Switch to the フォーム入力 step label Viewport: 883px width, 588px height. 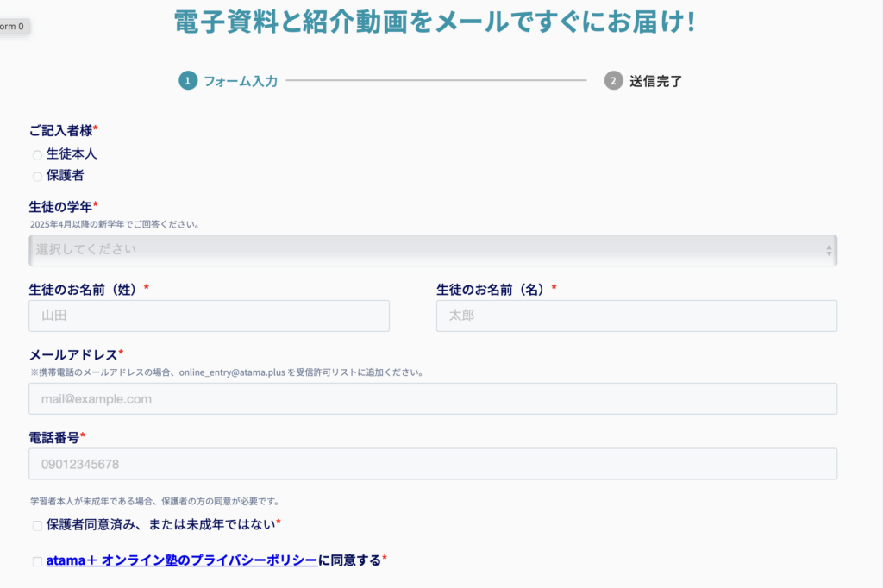[x=241, y=81]
